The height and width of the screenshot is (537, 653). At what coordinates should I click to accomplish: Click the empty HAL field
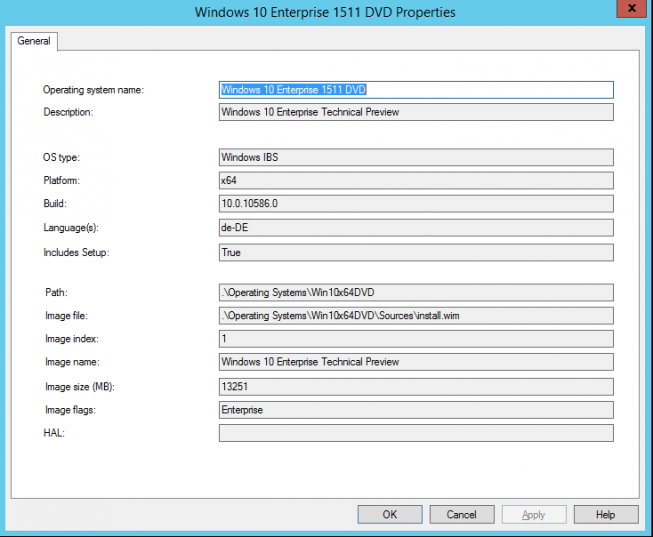416,433
